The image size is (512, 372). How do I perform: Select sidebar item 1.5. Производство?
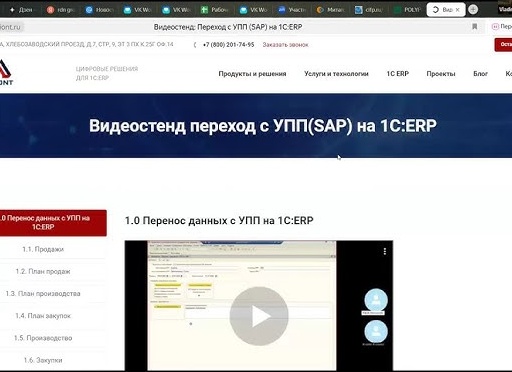[x=43, y=338]
